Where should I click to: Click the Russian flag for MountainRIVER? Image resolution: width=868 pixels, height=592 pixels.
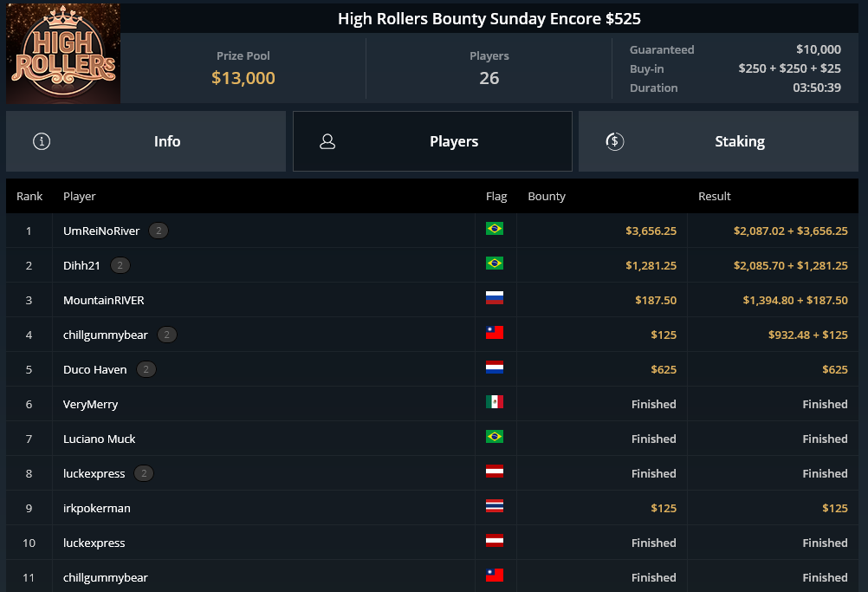[x=495, y=298]
